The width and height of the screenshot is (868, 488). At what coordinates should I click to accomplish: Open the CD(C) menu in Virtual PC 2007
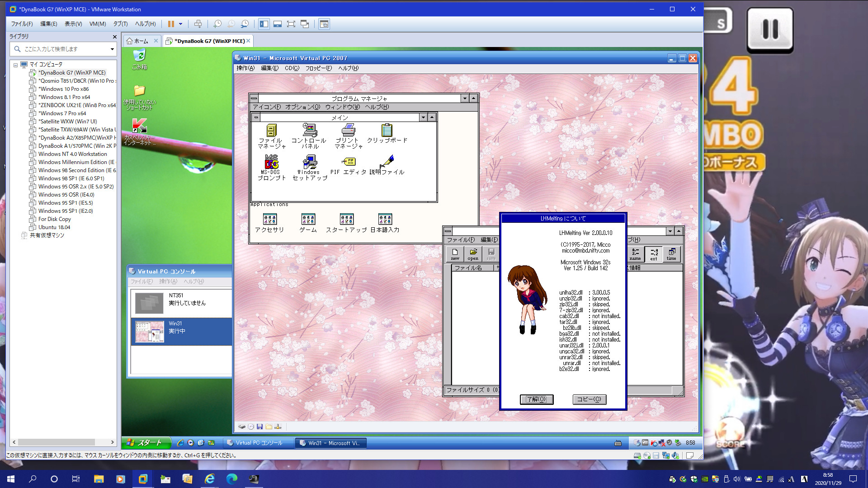click(x=292, y=68)
